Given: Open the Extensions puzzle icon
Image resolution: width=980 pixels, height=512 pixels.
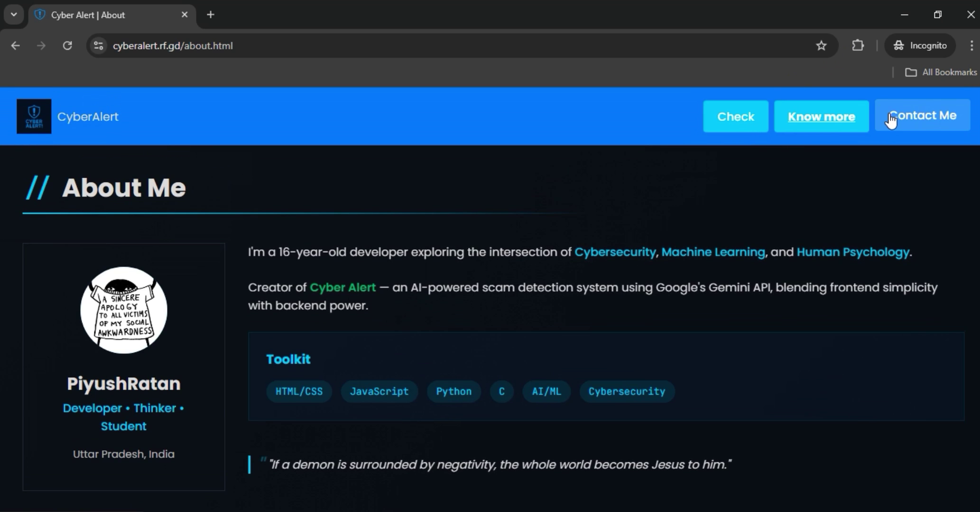Looking at the screenshot, I should (x=858, y=46).
